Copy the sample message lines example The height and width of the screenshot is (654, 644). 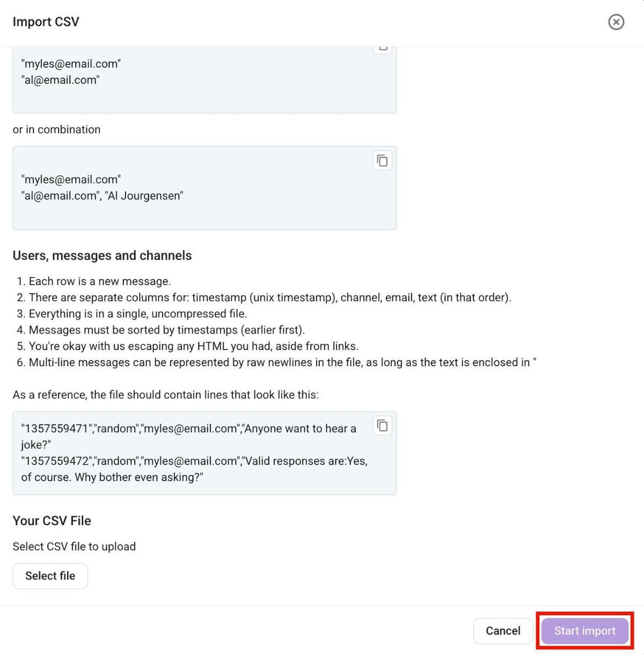coord(382,426)
